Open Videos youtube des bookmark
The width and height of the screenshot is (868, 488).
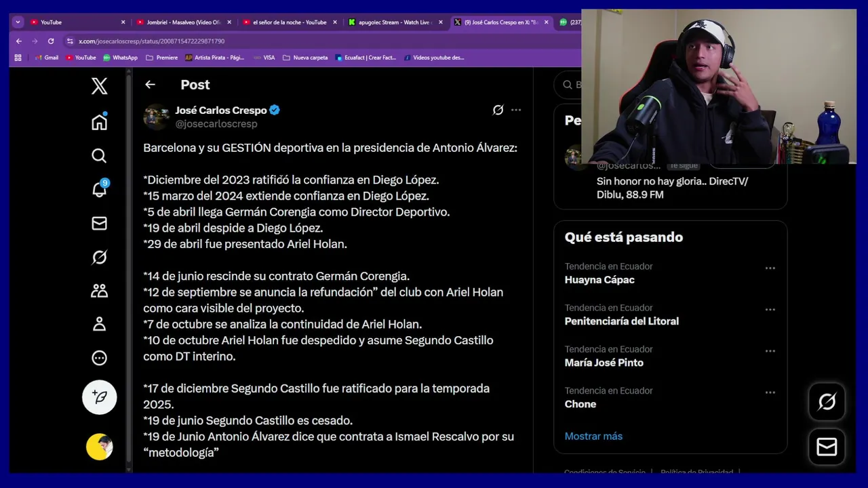pyautogui.click(x=433, y=58)
